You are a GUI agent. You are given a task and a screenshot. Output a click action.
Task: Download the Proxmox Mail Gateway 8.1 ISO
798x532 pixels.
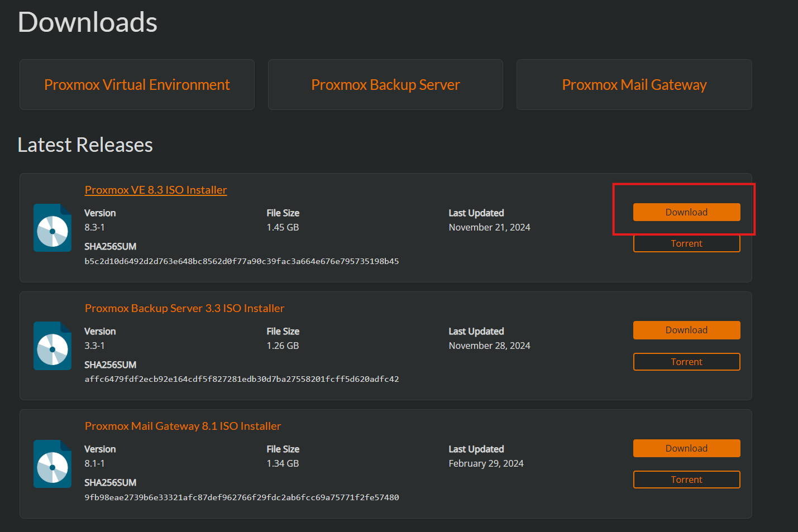click(x=686, y=448)
